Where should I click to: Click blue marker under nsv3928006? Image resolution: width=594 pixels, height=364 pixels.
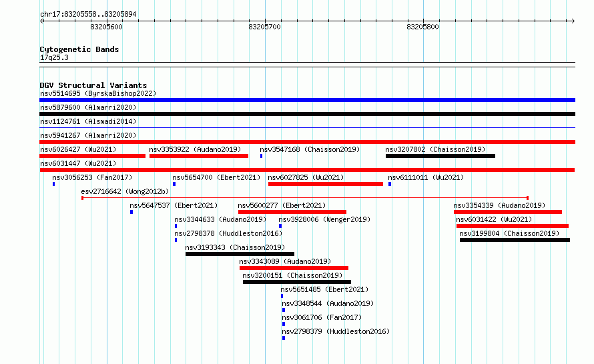click(x=280, y=226)
